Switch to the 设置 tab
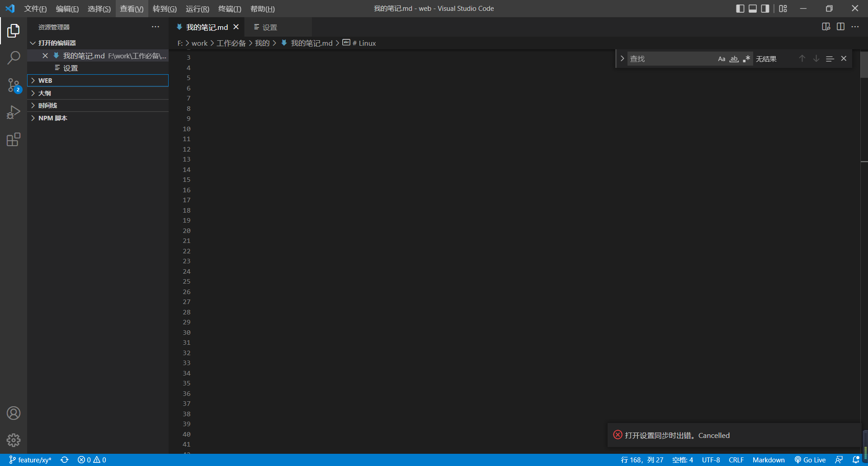This screenshot has width=868, height=466. (x=270, y=27)
